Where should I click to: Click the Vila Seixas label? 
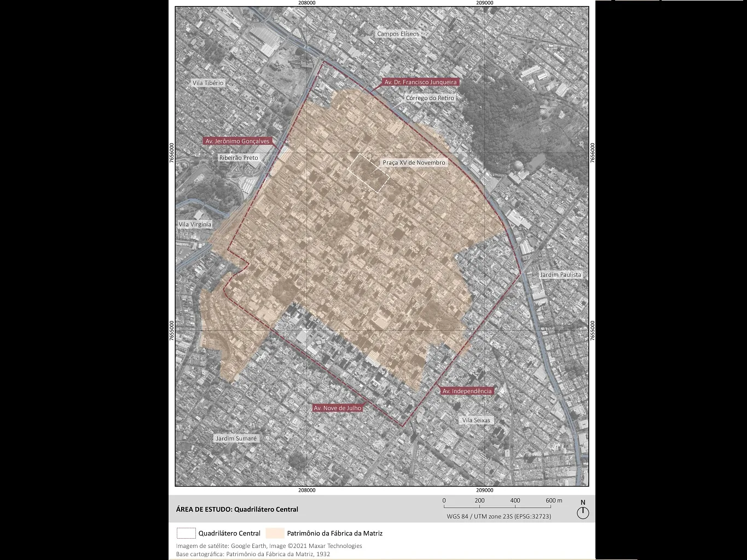[x=476, y=421]
